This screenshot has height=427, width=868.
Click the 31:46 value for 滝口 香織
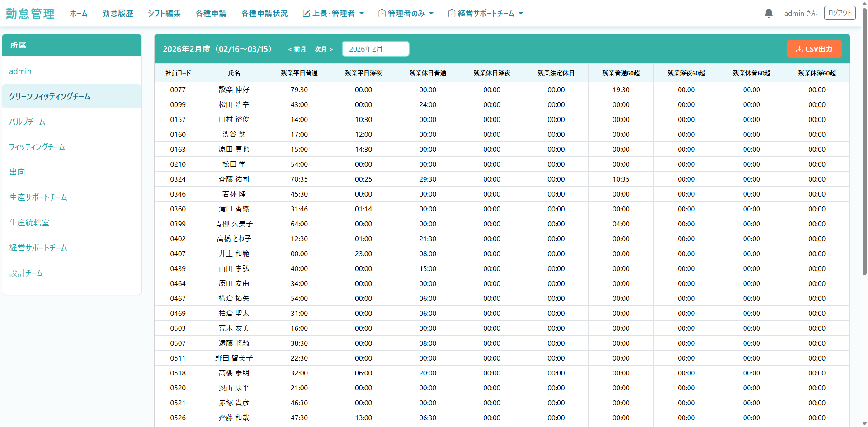click(299, 209)
